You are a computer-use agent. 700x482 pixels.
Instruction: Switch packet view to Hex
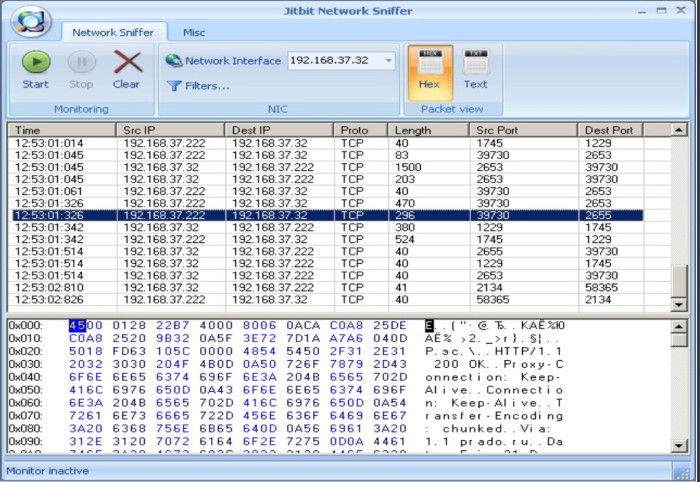coord(430,72)
